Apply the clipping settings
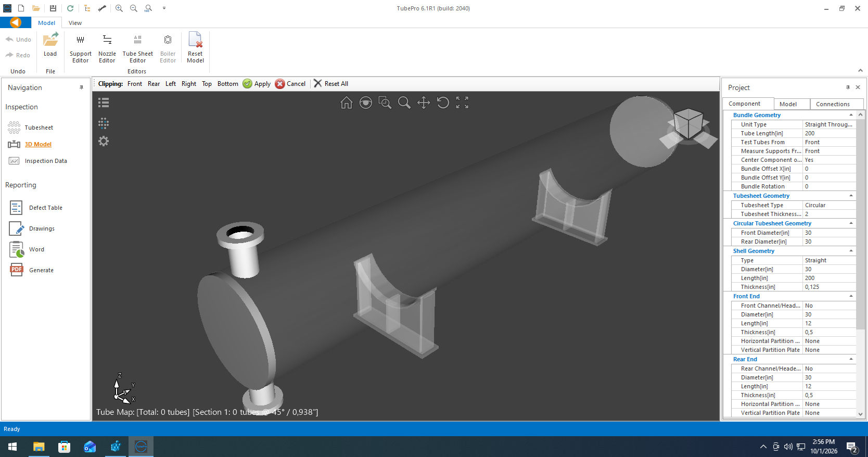This screenshot has height=457, width=868. tap(257, 84)
